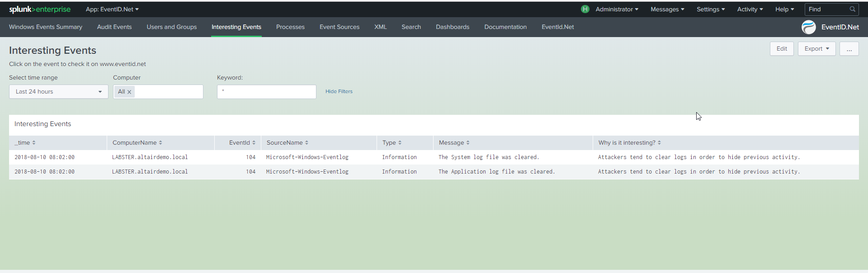Screen dimensions: 868x273
Task: Sort by ComputerName column
Action: point(160,143)
